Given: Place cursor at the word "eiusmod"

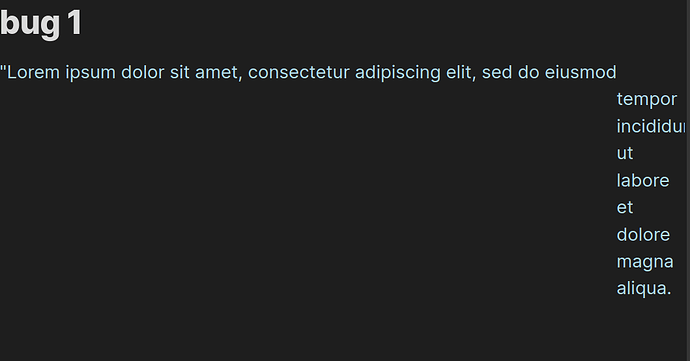Looking at the screenshot, I should tap(581, 72).
